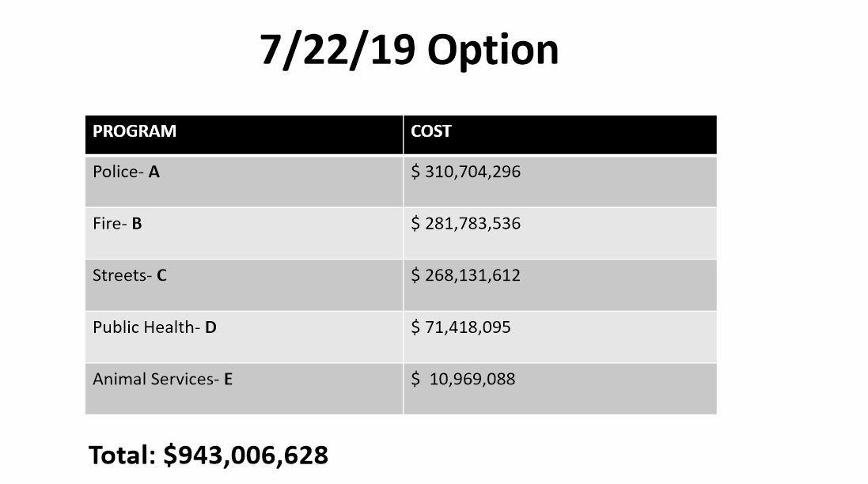Click the "Fire-" program name text
This screenshot has height=484, width=868.
(109, 224)
